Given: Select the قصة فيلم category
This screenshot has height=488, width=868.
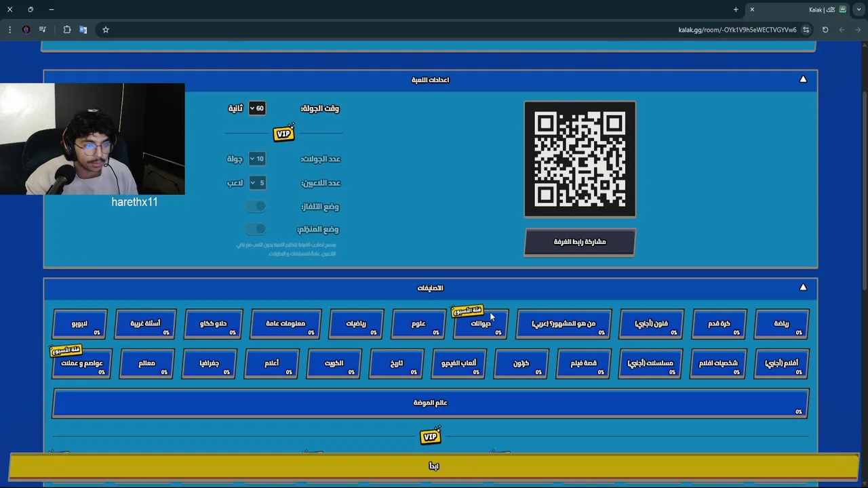Looking at the screenshot, I should [x=583, y=363].
